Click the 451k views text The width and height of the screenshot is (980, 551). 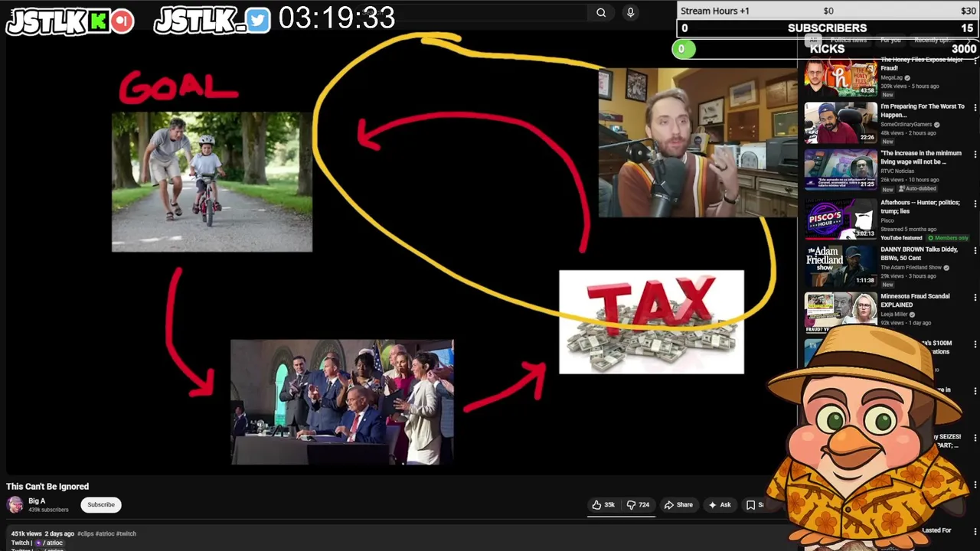[x=26, y=533]
